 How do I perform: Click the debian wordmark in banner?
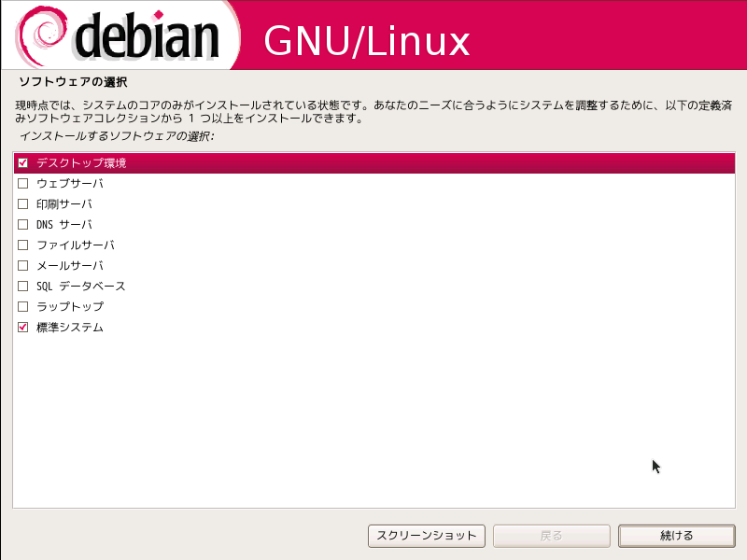(147, 35)
